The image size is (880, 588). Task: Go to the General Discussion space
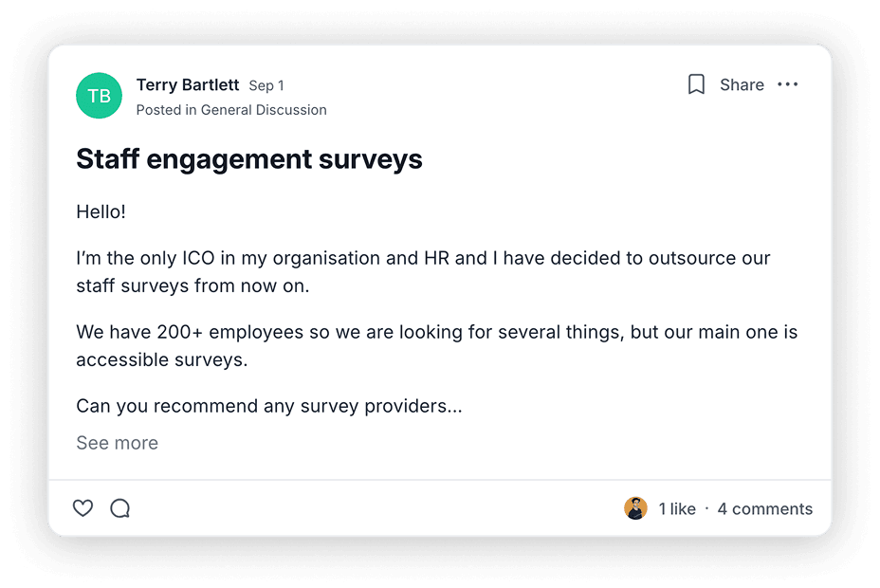(x=264, y=110)
